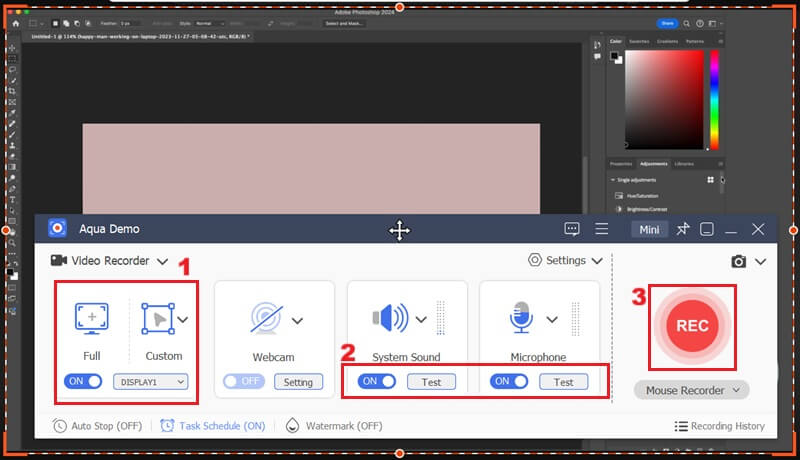Open the screenshot camera tool
This screenshot has width=800, height=460.
tap(738, 262)
